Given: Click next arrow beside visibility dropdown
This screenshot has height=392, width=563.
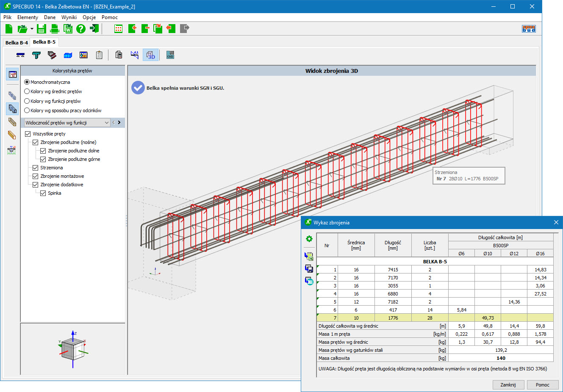Looking at the screenshot, I should point(119,123).
